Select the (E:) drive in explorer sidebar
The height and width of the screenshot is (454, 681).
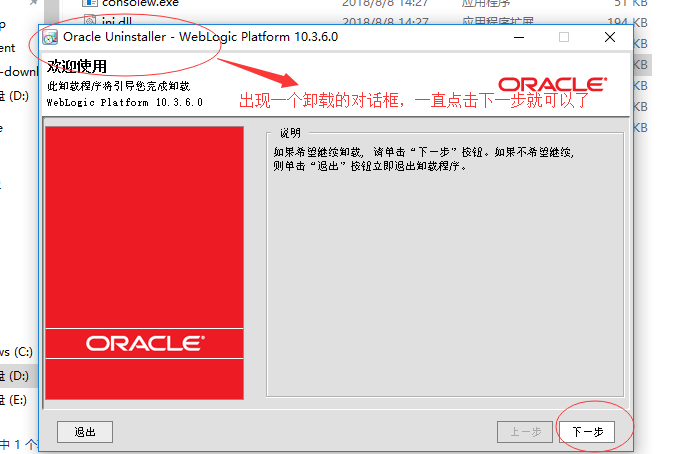[x=14, y=400]
